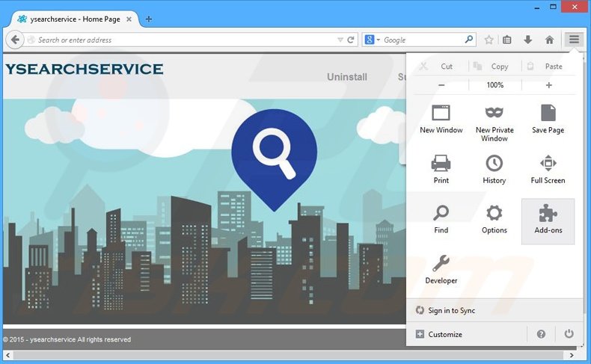
Task: Click Customize at menu bottom
Action: [466, 334]
